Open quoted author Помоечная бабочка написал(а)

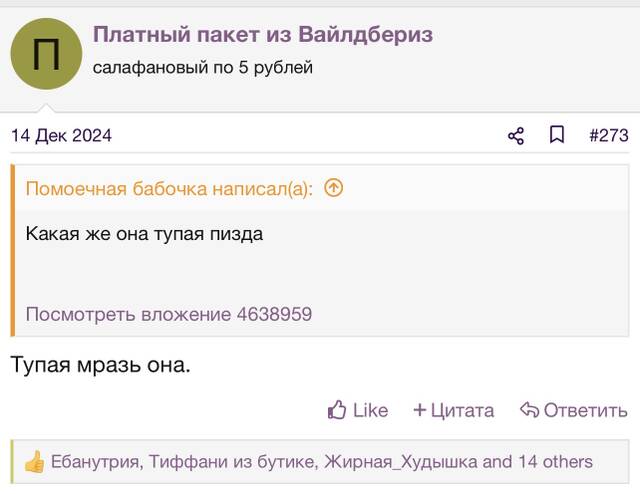tap(169, 189)
